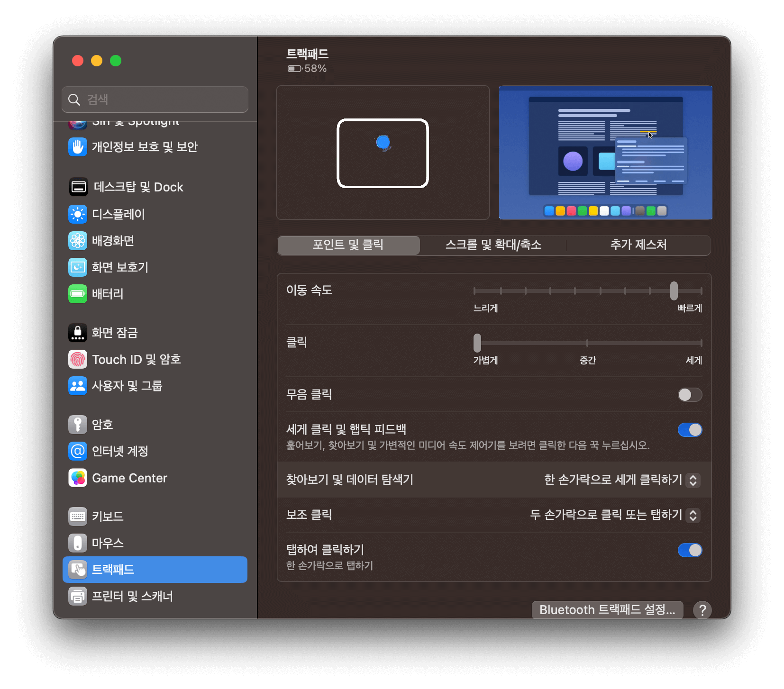
Task: Click Bluetooth 트랙패드 설정 button
Action: click(x=608, y=610)
